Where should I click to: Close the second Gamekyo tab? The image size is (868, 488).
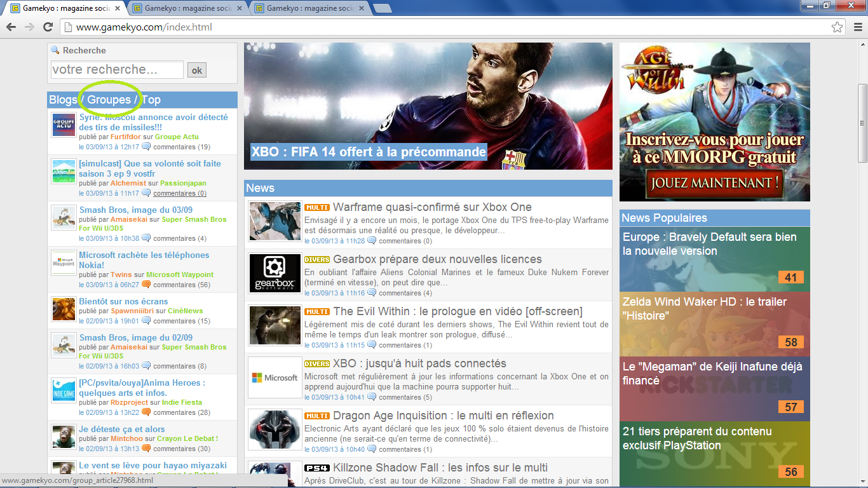click(239, 8)
